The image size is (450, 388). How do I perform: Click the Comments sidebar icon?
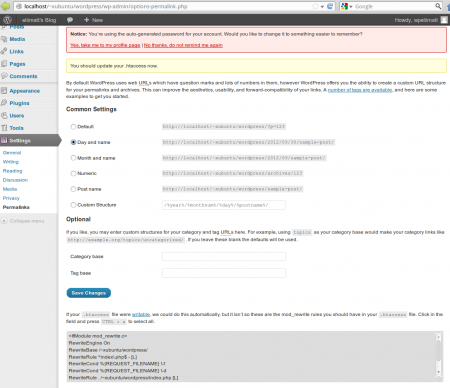(x=4, y=76)
